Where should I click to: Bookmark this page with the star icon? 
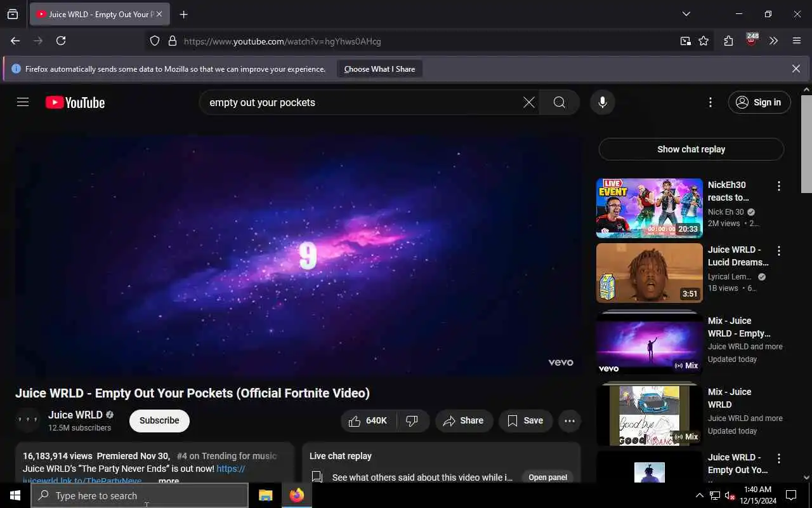point(704,41)
